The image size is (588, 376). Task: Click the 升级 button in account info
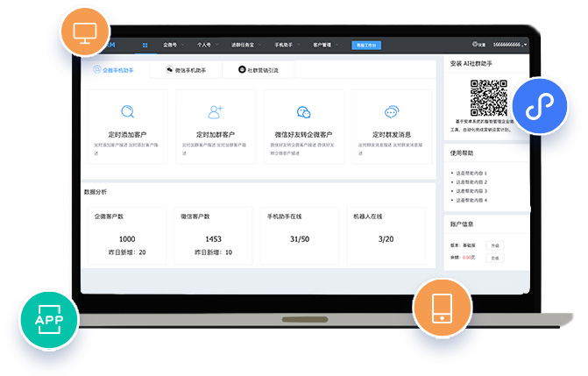tap(494, 245)
